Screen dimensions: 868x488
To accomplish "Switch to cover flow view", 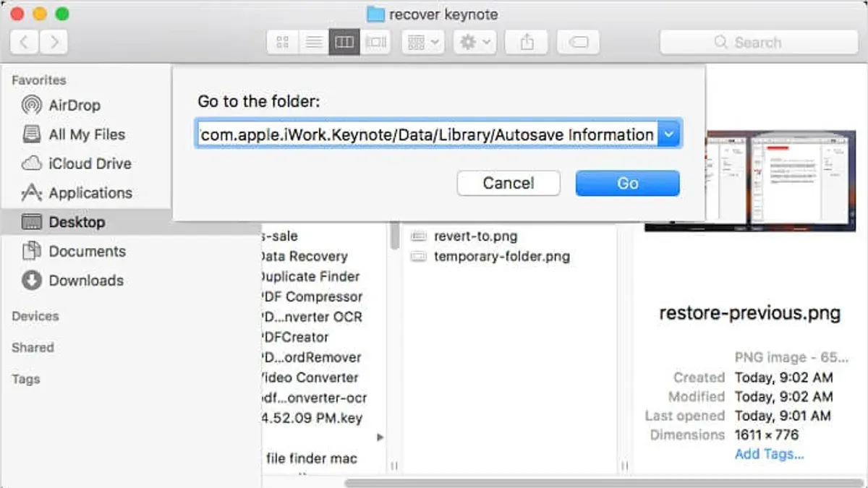I will [375, 42].
